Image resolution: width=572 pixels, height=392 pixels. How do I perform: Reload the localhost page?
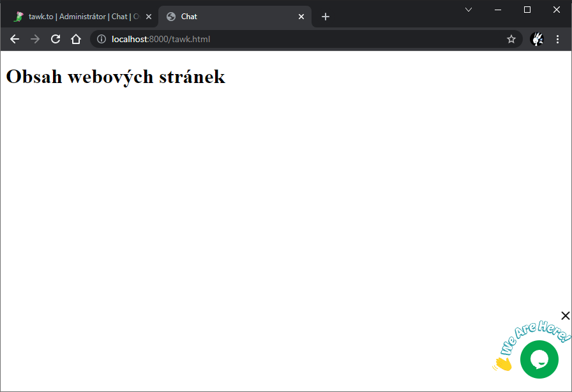pos(56,39)
